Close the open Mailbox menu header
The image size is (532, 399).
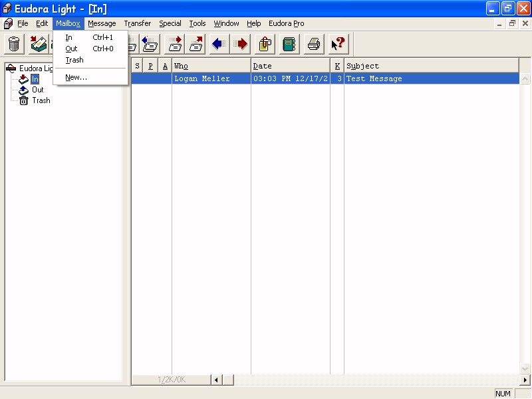pyautogui.click(x=68, y=23)
